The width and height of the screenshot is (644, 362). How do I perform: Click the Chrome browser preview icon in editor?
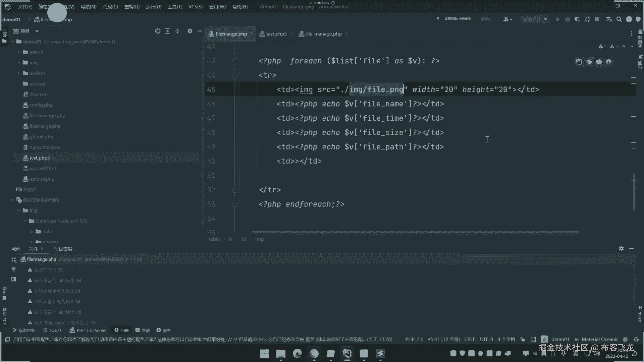589,62
